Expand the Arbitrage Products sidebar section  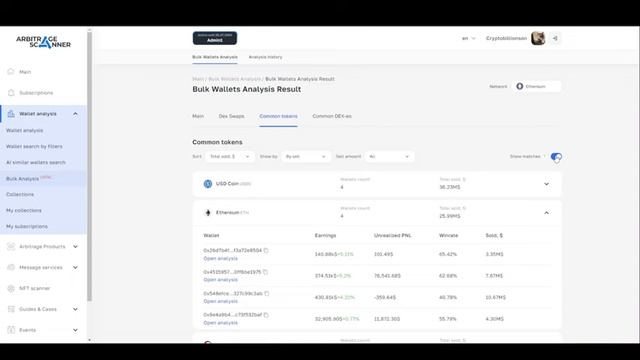click(76, 247)
